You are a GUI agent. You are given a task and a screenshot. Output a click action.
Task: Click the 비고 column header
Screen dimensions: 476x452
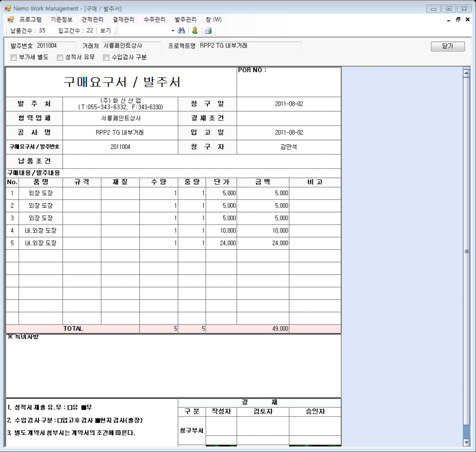coord(315,182)
